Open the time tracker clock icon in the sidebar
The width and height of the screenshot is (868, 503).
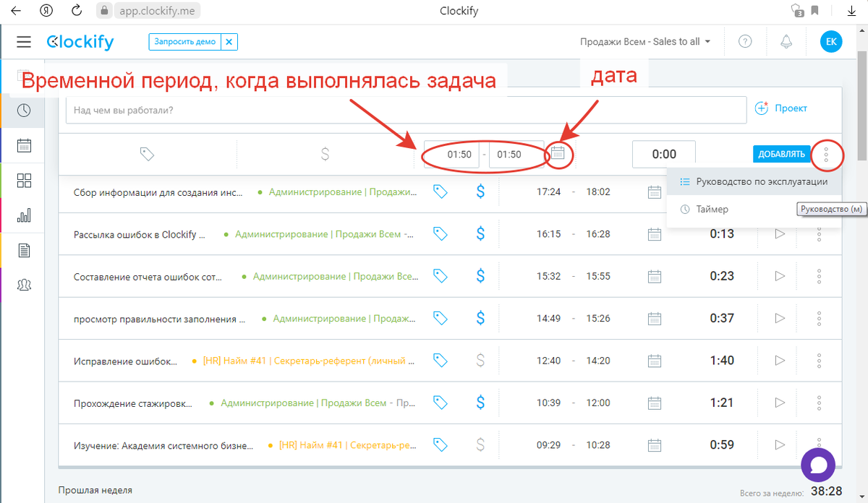pos(24,111)
